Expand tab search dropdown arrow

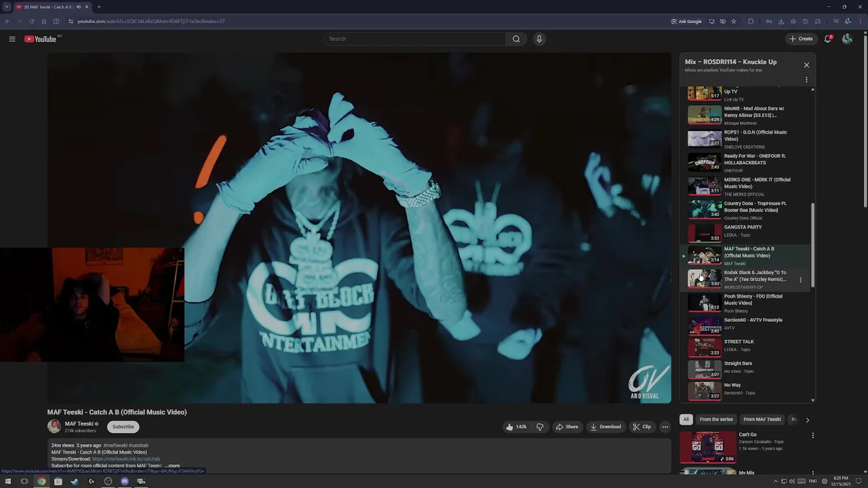pos(6,7)
